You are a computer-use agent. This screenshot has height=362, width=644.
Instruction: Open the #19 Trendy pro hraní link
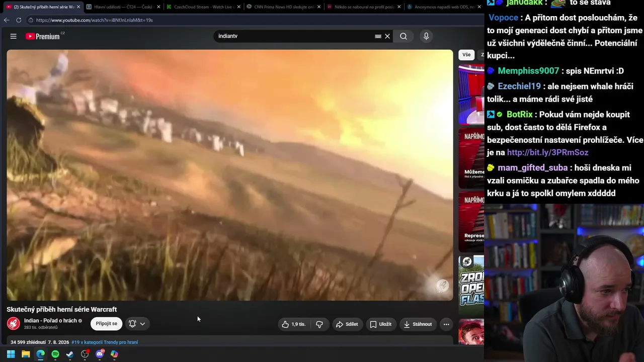105,342
